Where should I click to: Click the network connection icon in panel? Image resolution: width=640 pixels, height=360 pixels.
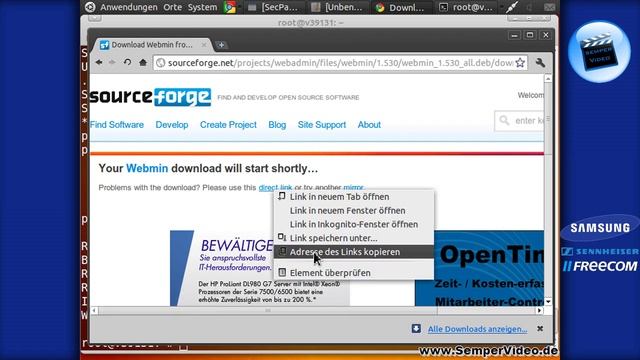(x=511, y=7)
